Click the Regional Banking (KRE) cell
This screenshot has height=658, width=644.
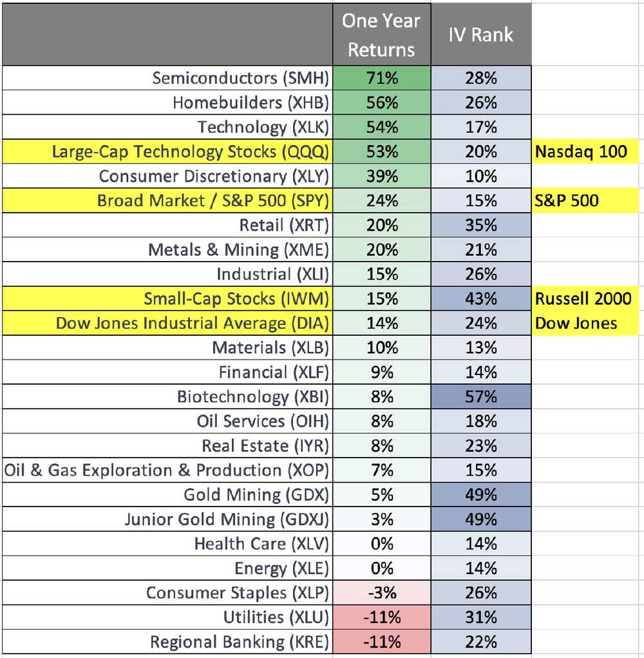pyautogui.click(x=240, y=642)
